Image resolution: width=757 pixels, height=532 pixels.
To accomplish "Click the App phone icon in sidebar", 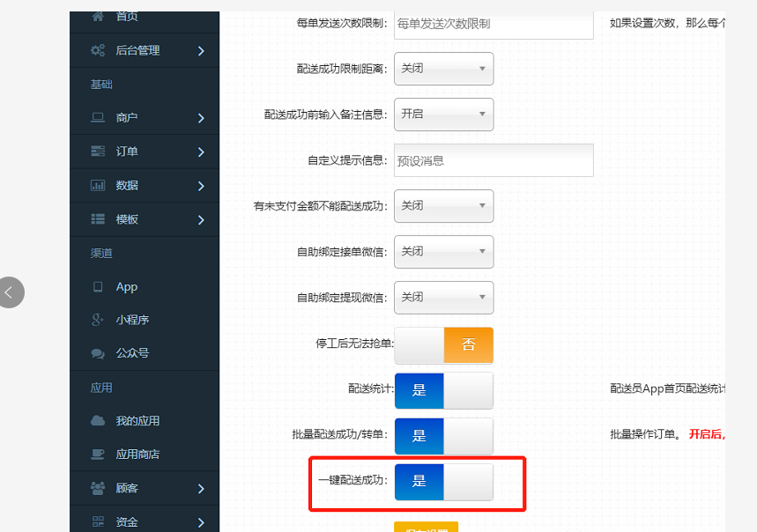I will [98, 287].
